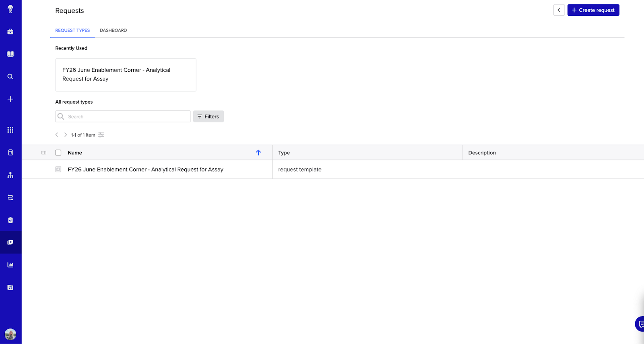This screenshot has width=644, height=344.
Task: Click the plus Create icon in sidebar
Action: pyautogui.click(x=10, y=99)
